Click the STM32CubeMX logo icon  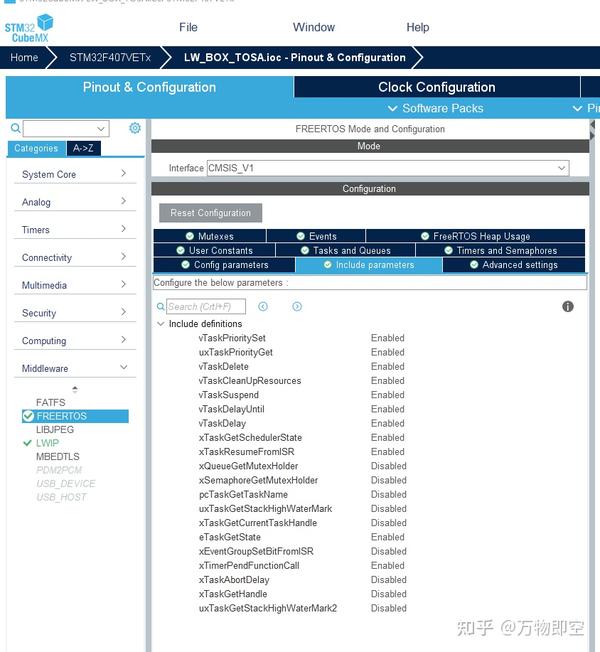[x=29, y=28]
